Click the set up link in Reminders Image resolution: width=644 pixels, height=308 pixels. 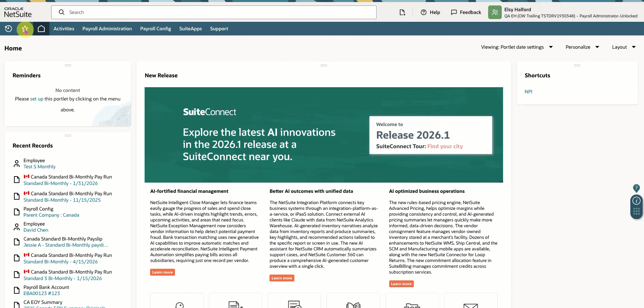pyautogui.click(x=36, y=99)
